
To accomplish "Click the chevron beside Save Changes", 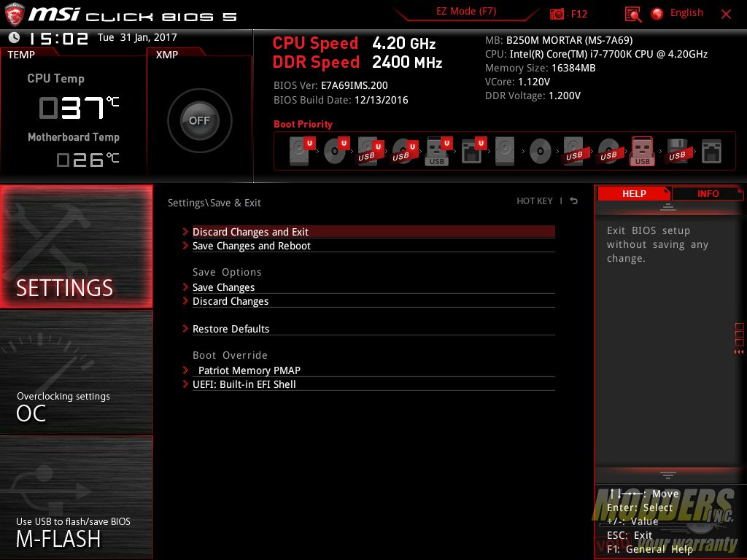I will [x=185, y=287].
